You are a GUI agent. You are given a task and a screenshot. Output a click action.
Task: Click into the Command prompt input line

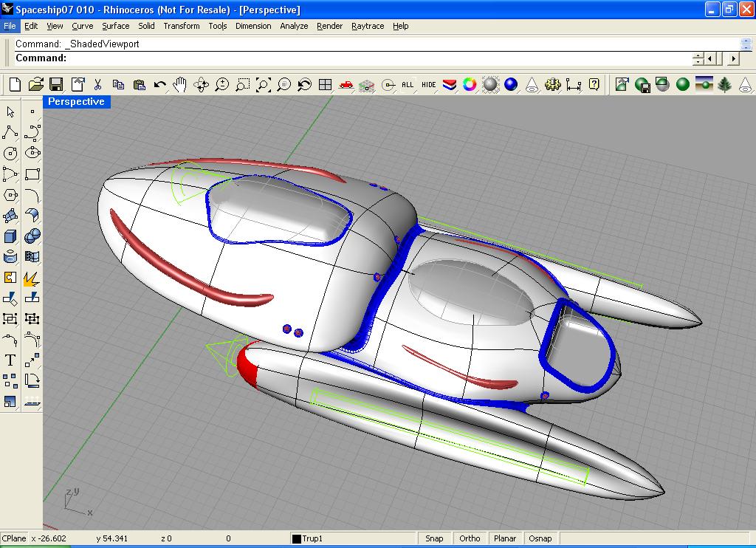[x=354, y=58]
